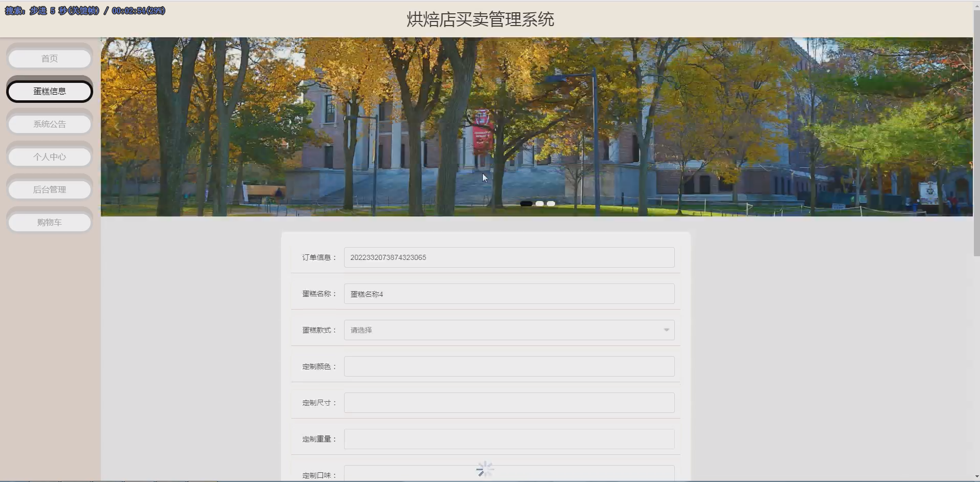Focus the 定制口味 input field
Image resolution: width=980 pixels, height=482 pixels.
pyautogui.click(x=509, y=473)
